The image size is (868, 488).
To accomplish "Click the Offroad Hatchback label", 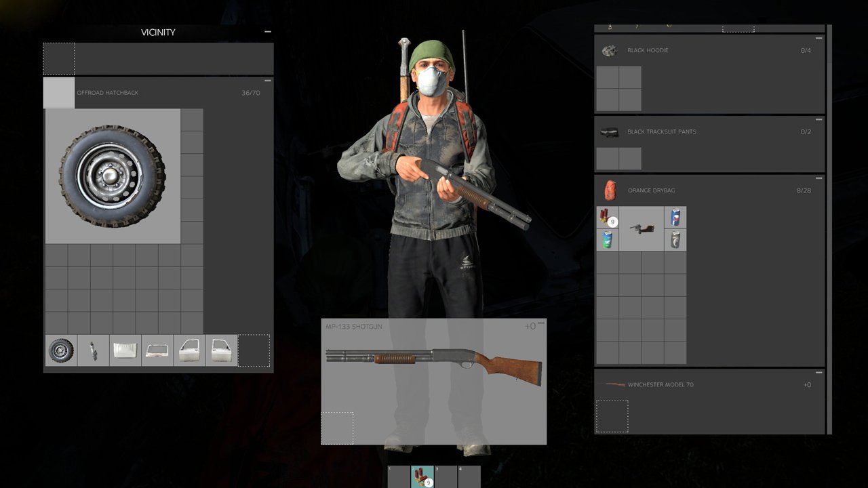I will (107, 93).
